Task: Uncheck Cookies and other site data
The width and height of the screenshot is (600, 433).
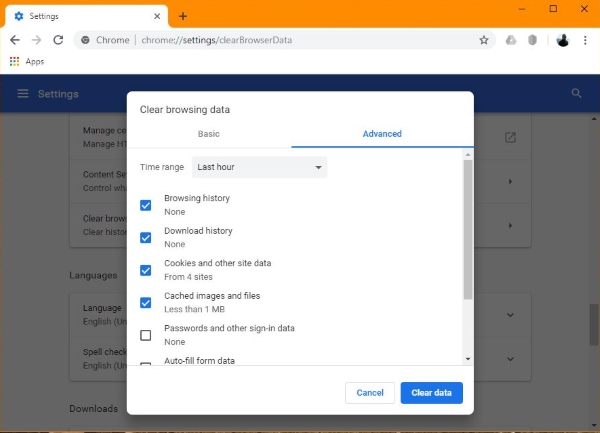Action: point(146,270)
